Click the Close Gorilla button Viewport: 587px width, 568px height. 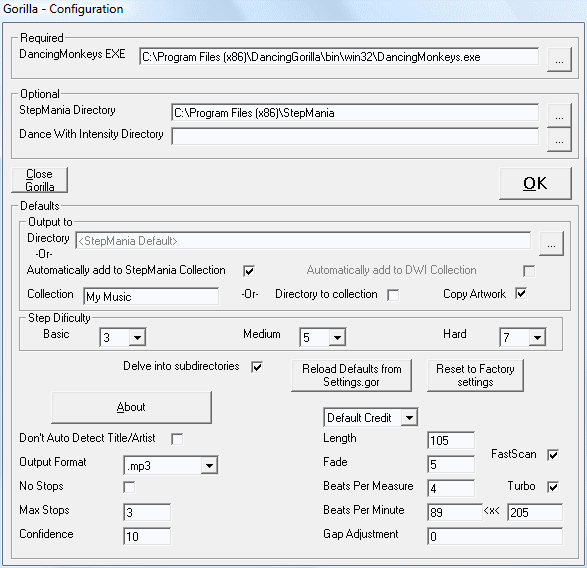(x=40, y=180)
